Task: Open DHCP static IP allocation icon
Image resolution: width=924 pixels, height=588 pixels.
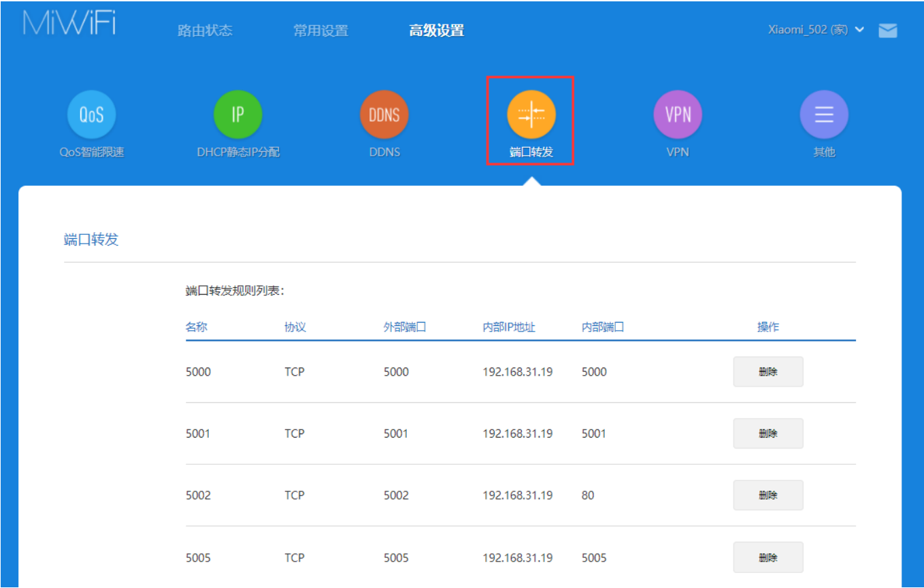Action: [x=237, y=114]
